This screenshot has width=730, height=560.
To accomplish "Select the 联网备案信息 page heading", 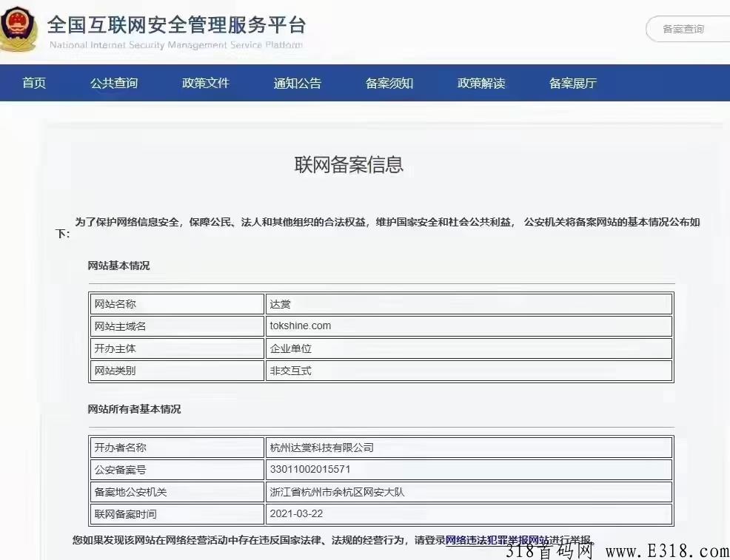I will [349, 165].
